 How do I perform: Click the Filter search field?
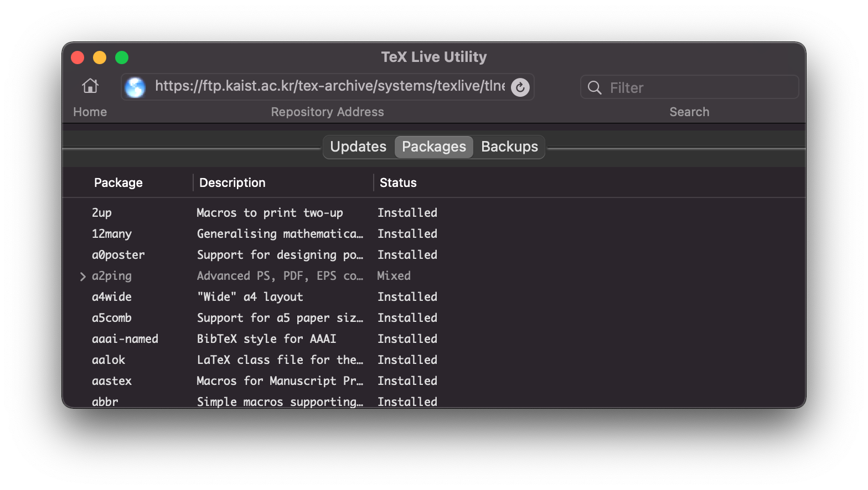689,87
